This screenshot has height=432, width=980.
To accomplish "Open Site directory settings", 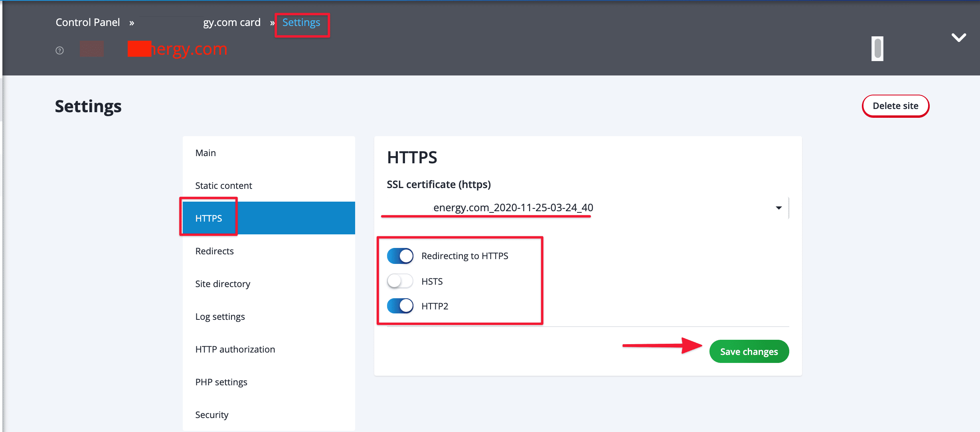I will 223,284.
